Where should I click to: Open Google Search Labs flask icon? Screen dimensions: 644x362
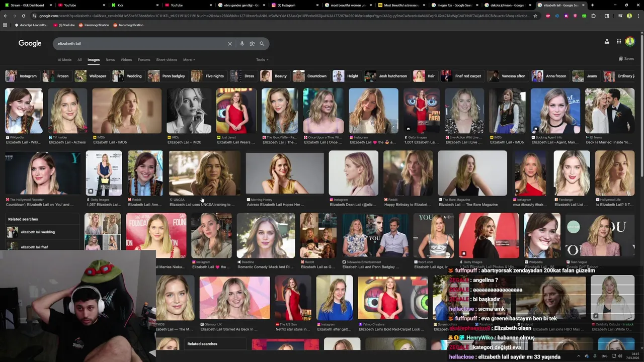[x=607, y=42]
